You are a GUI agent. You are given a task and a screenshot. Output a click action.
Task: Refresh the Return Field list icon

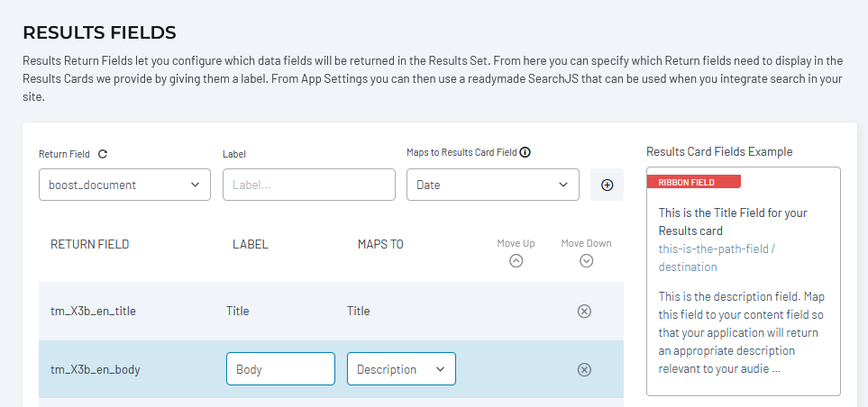pyautogui.click(x=103, y=154)
